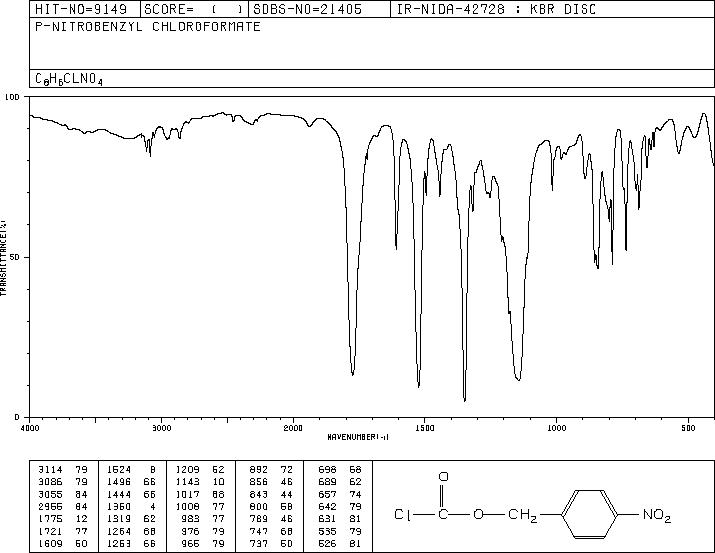
Task: Click the carbonyl O atom in structure
Action: coord(443,477)
